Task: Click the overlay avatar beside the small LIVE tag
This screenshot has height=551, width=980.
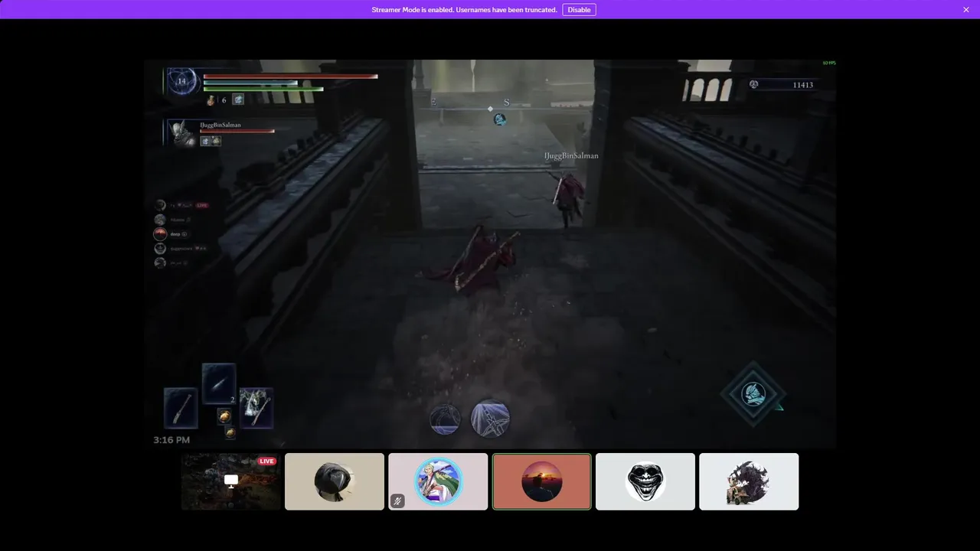Action: point(160,205)
